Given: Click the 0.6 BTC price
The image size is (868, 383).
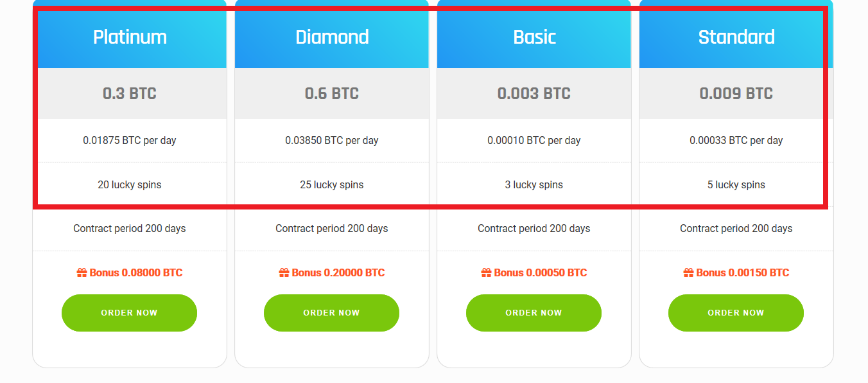Looking at the screenshot, I should point(332,94).
